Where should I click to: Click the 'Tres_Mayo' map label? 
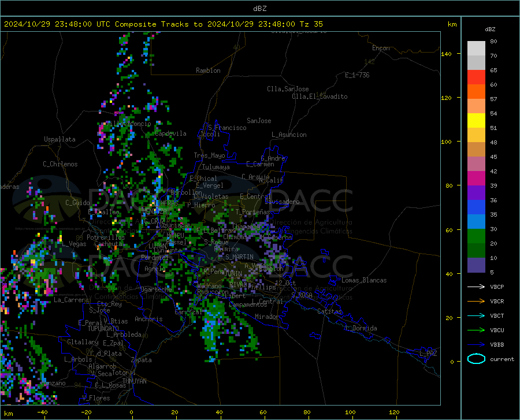pyautogui.click(x=209, y=155)
